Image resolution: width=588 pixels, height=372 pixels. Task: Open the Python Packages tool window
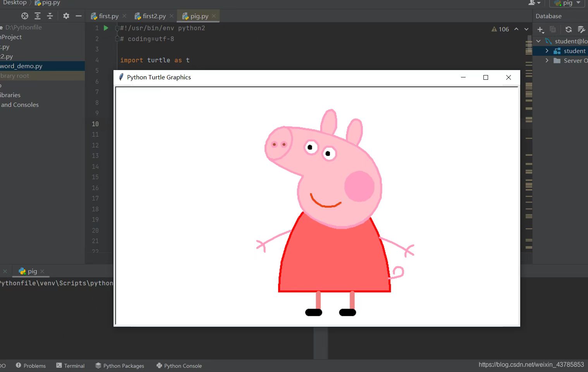[120, 366]
